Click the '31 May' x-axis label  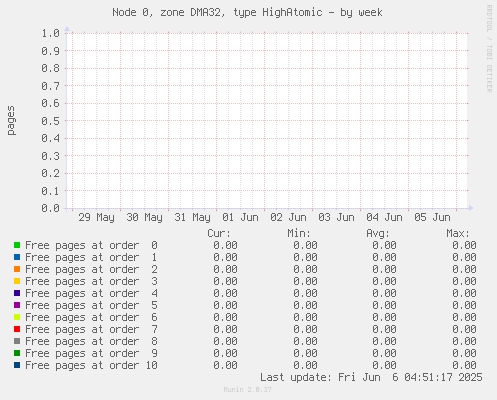[192, 218]
